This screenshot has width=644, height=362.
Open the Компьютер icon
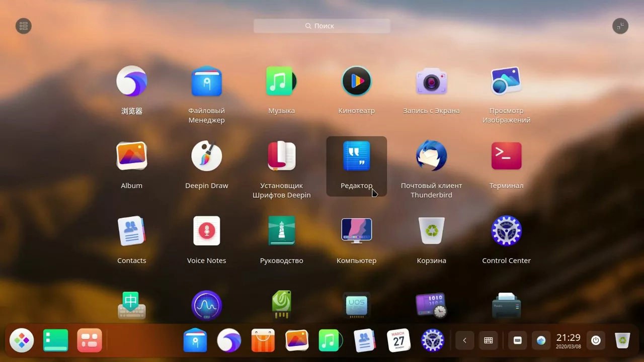coord(356,231)
